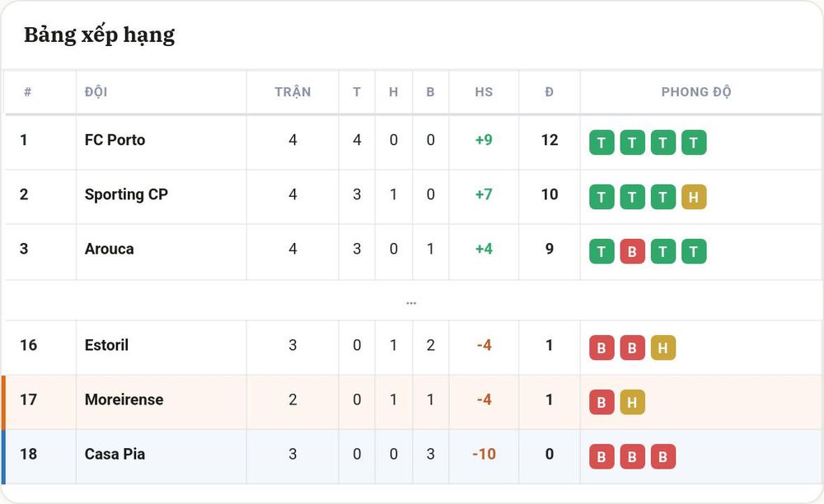Image resolution: width=824 pixels, height=504 pixels.
Task: Click Arouca's +4 goal difference value
Action: [x=484, y=249]
